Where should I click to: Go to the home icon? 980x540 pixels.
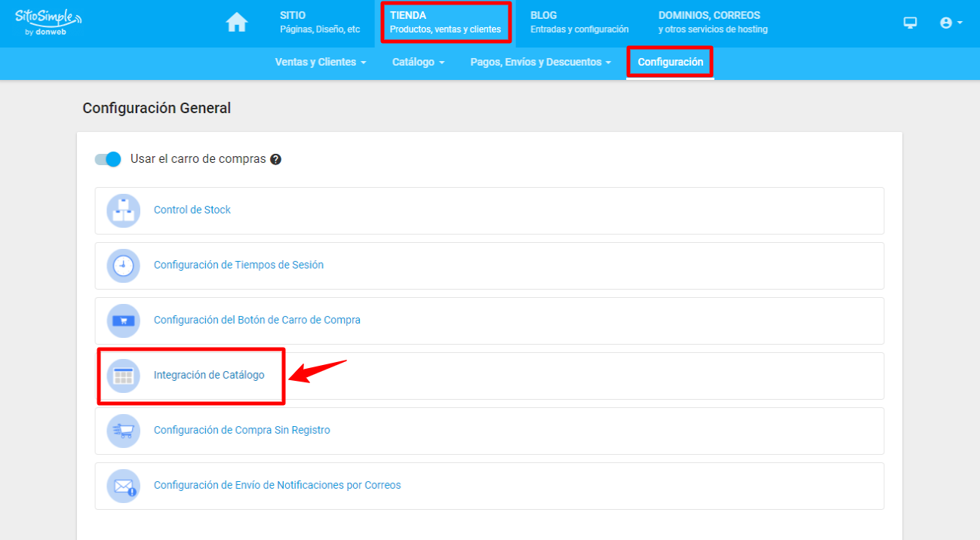click(237, 23)
